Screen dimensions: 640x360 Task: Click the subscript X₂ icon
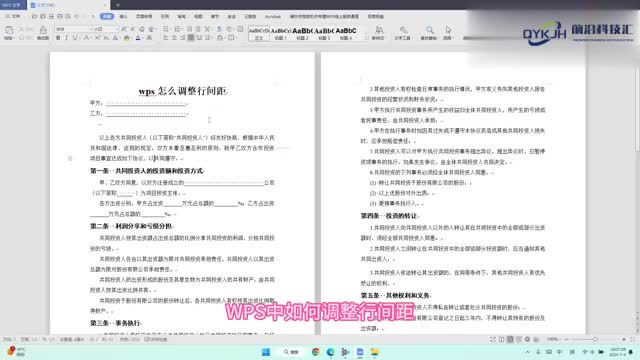[x=106, y=38]
